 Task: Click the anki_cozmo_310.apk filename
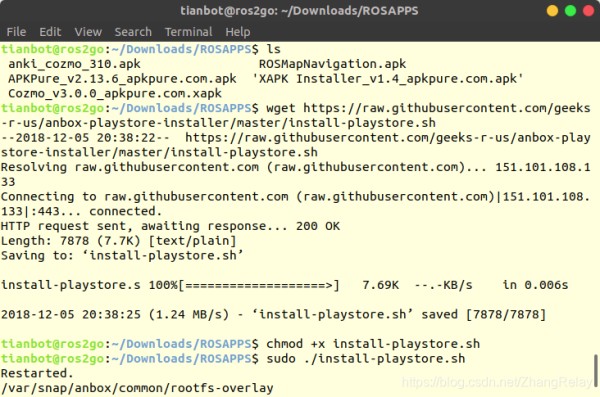coord(75,64)
